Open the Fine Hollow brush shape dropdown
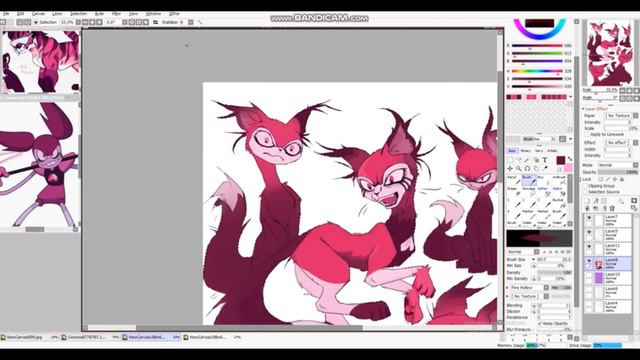Screen dimensions: 640x360 [546, 288]
